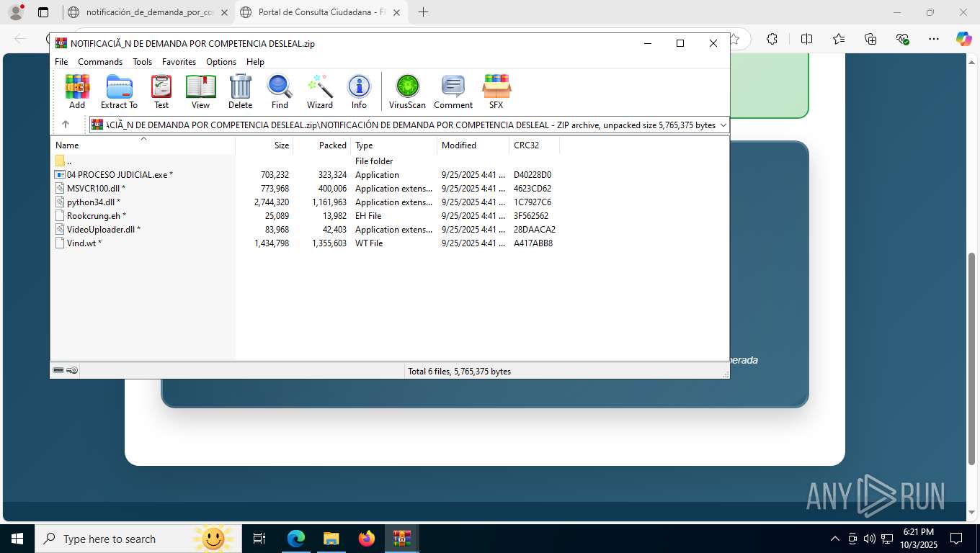Click the Delete trash icon
Image resolution: width=980 pixels, height=553 pixels.
tap(240, 92)
